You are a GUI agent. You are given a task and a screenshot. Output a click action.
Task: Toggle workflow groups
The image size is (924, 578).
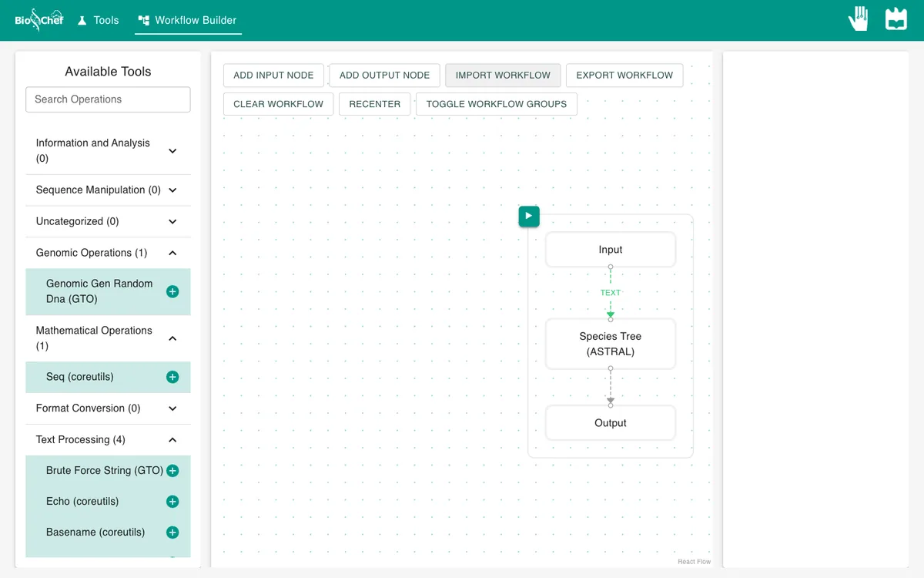pyautogui.click(x=497, y=104)
